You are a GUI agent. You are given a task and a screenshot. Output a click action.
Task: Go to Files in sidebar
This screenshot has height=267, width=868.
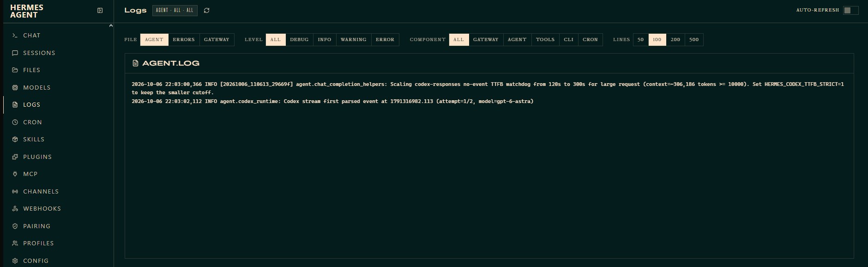pyautogui.click(x=59, y=70)
